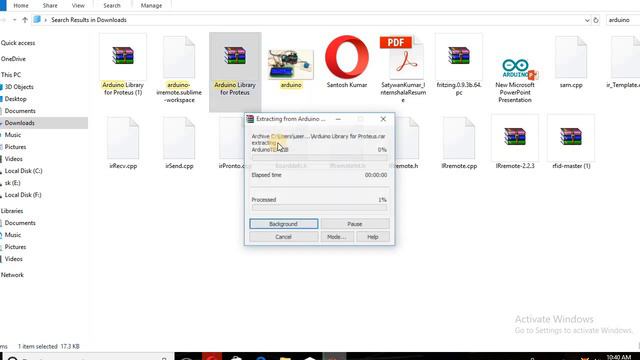The height and width of the screenshot is (360, 640).
Task: Open the Share ribbon tab
Action: [50, 6]
